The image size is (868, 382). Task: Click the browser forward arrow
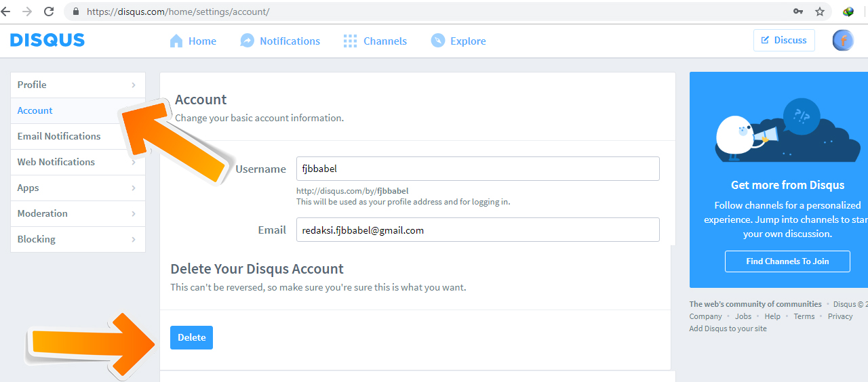pos(27,12)
